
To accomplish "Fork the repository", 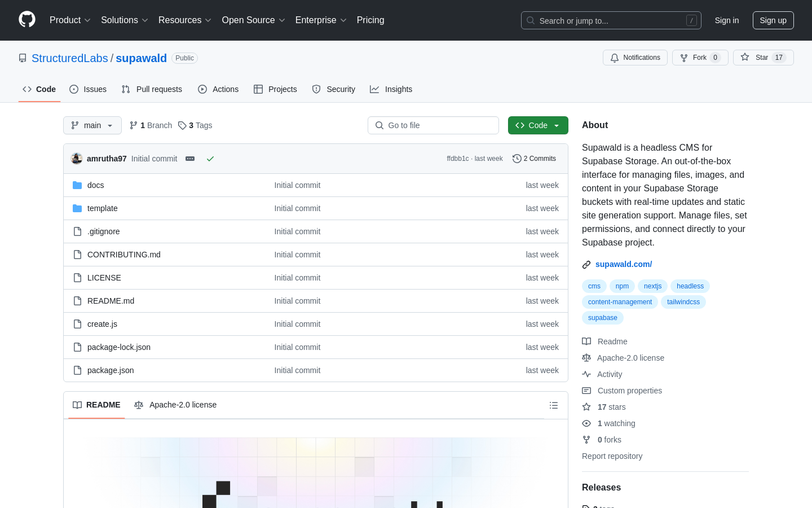I will click(700, 58).
